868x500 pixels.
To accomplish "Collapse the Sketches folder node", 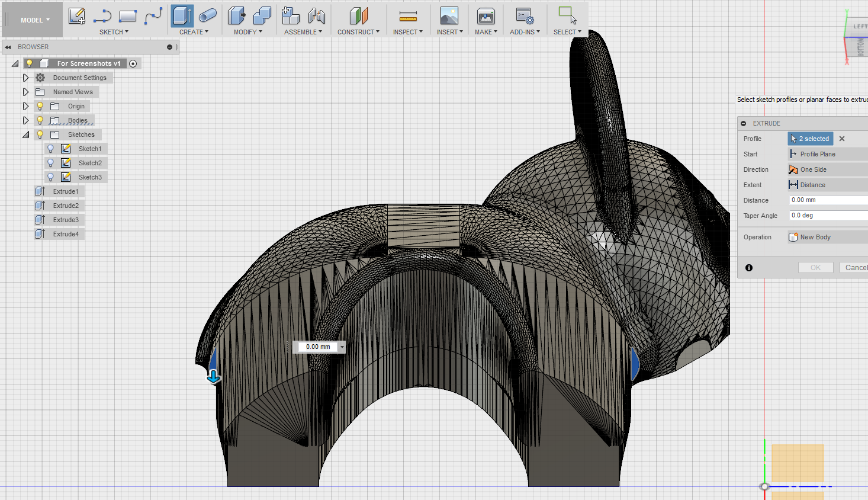I will (25, 134).
